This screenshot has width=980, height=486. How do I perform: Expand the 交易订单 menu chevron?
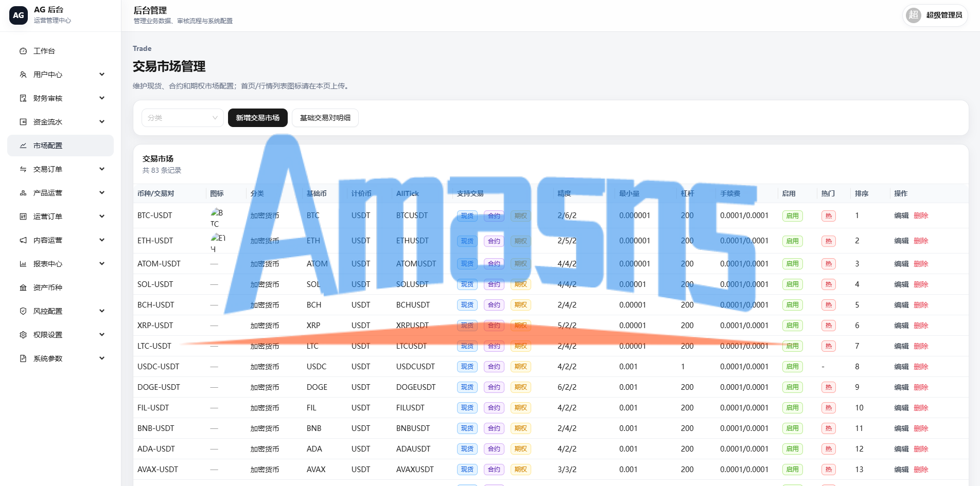click(x=102, y=169)
